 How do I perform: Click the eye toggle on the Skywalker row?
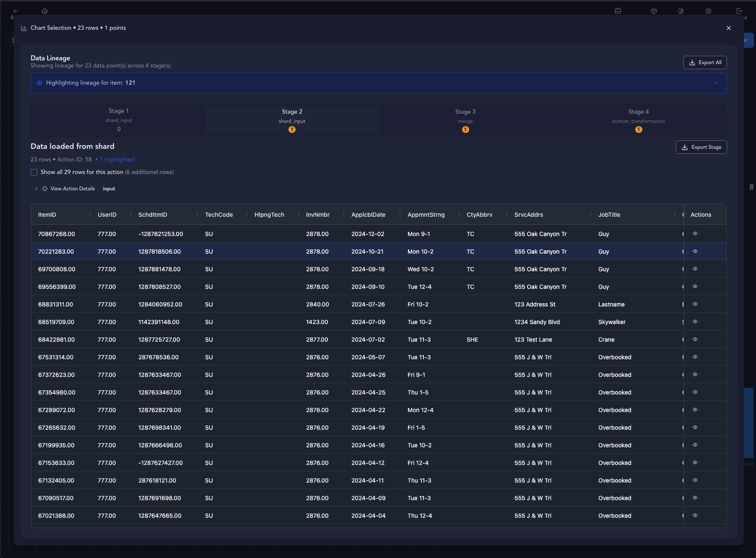695,322
